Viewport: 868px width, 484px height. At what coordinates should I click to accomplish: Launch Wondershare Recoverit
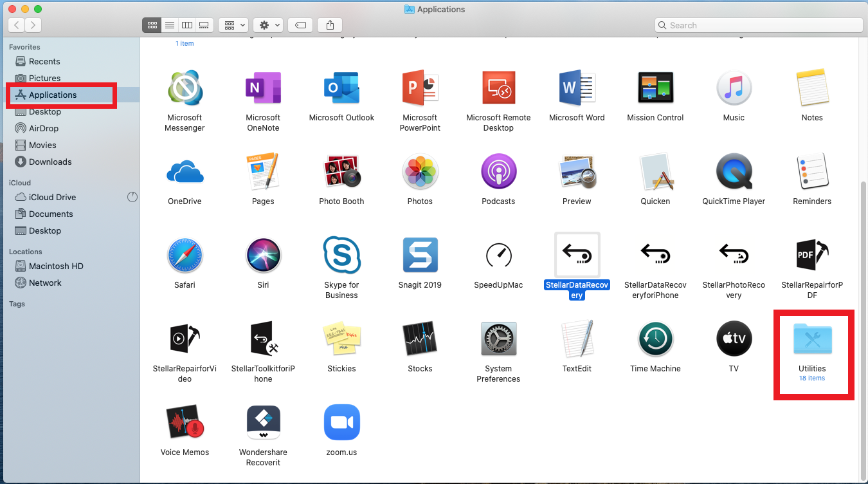click(x=263, y=422)
